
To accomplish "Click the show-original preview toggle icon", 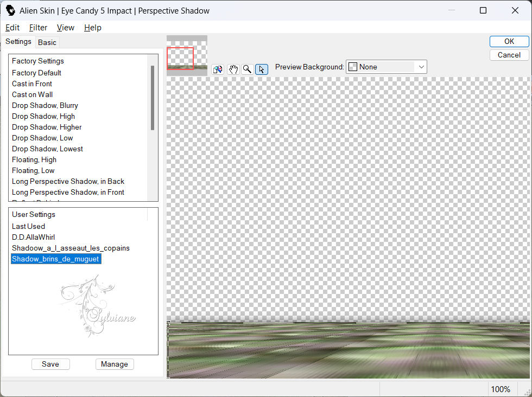I will [218, 69].
